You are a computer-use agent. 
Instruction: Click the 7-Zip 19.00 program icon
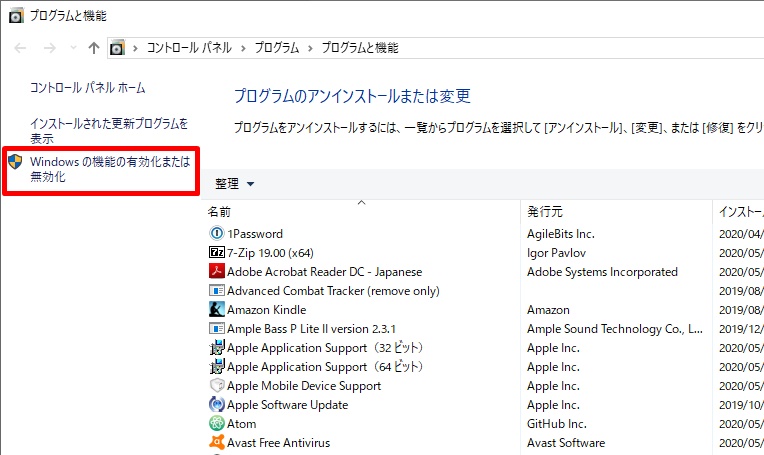click(x=216, y=252)
